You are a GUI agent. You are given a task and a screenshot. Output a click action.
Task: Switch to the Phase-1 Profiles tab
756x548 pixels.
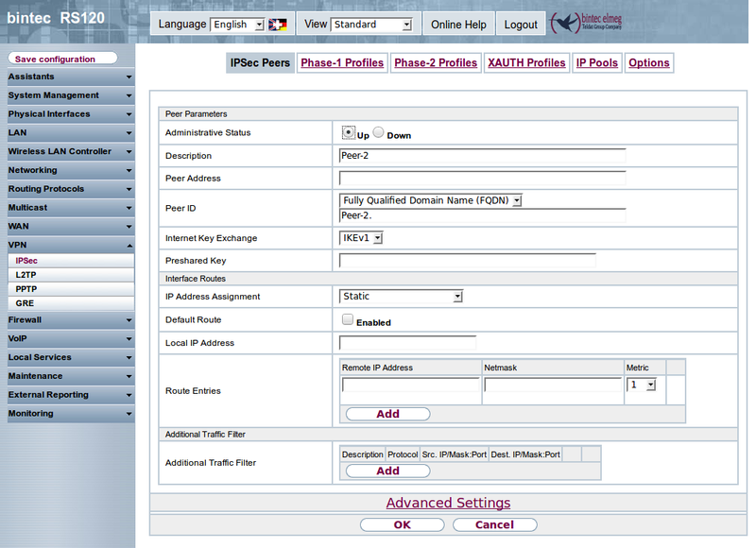tap(342, 63)
